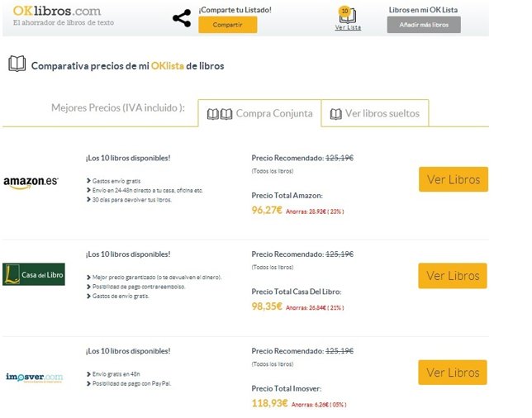Click the Casa del Libro total 98,35€
The width and height of the screenshot is (532, 418).
[x=267, y=306]
